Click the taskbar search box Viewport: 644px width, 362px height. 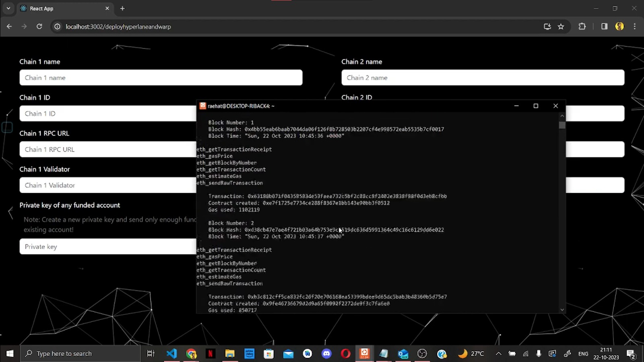click(80, 354)
